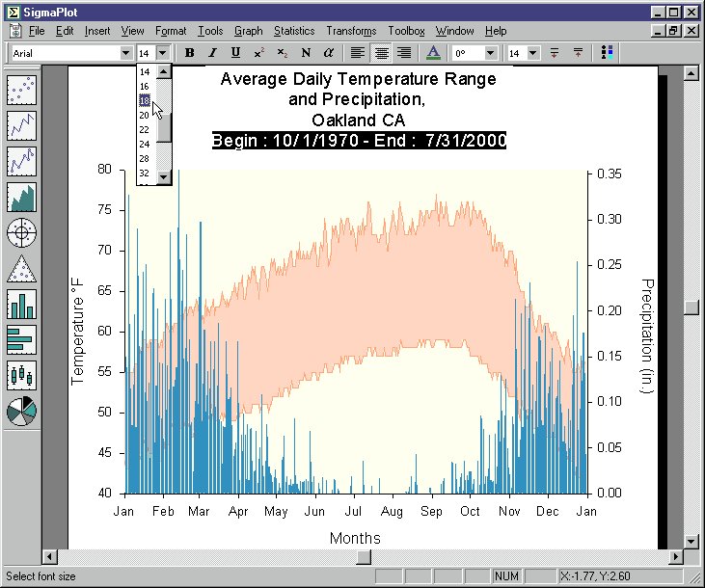Choose font size 28 in the list
705x588 pixels.
tap(145, 159)
